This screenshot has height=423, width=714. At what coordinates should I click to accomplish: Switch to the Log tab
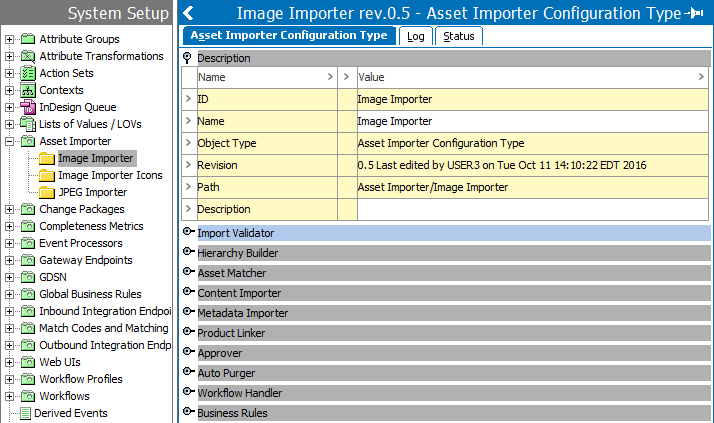415,36
